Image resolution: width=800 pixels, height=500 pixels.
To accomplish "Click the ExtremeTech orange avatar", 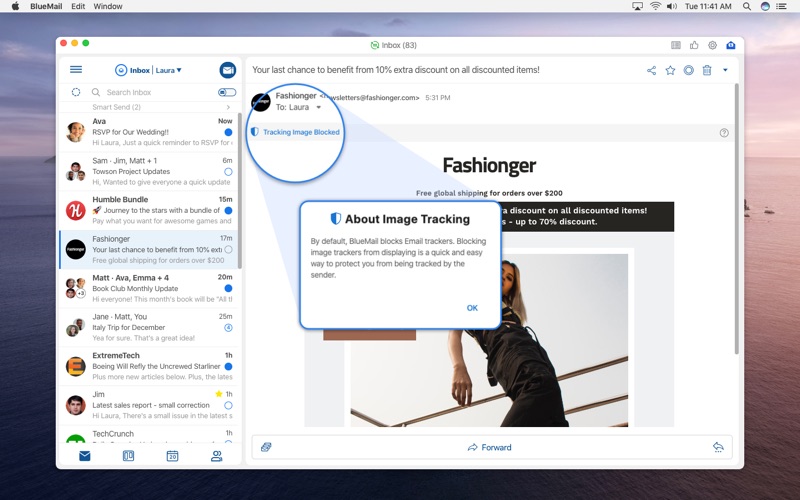I will (76, 366).
